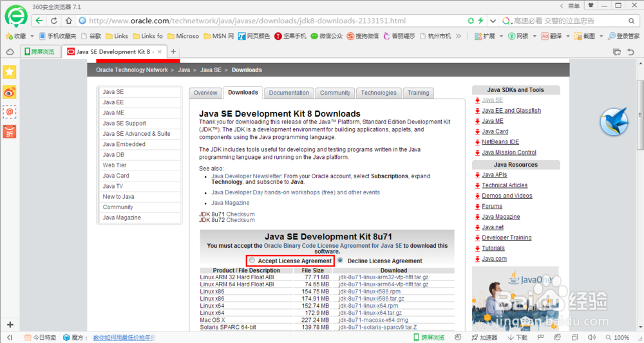Expand the 网银 dropdown arrow
Viewport: 644px width, 343px height.
coord(535,36)
